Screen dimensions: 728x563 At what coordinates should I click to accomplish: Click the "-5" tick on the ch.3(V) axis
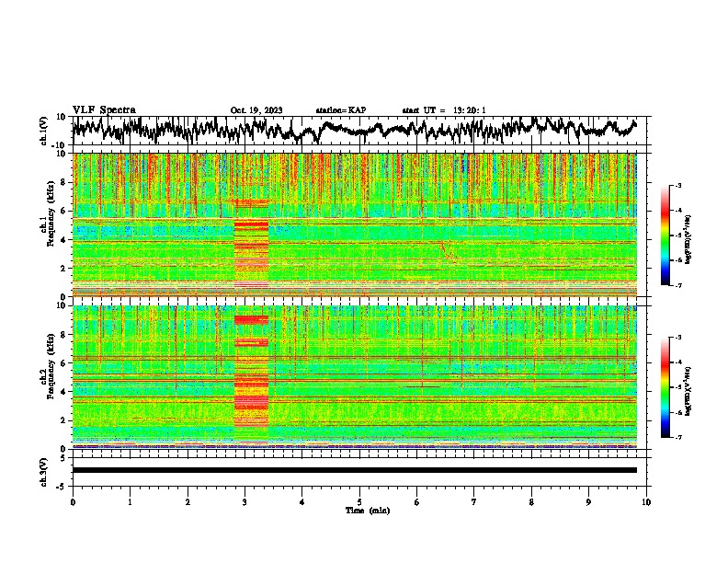click(x=63, y=487)
